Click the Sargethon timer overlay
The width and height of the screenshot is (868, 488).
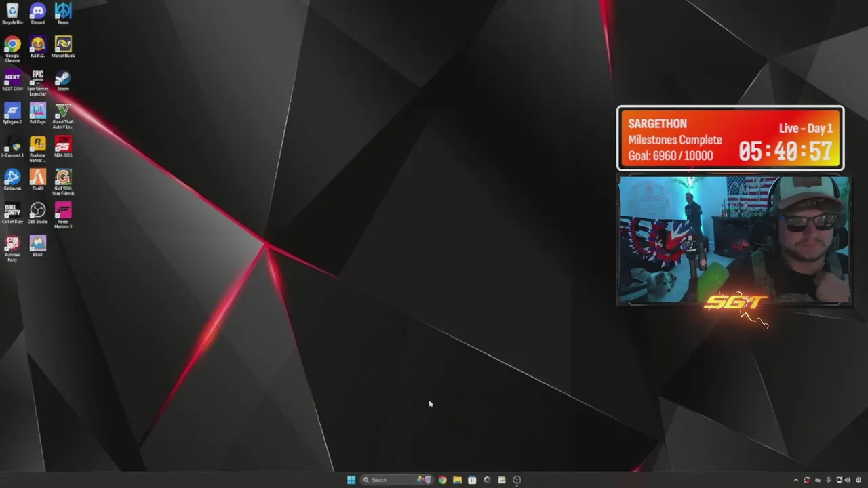pyautogui.click(x=730, y=138)
